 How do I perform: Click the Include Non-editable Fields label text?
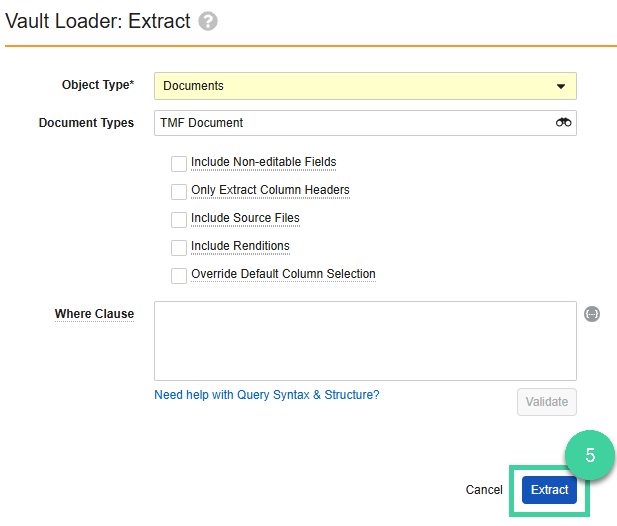[264, 162]
